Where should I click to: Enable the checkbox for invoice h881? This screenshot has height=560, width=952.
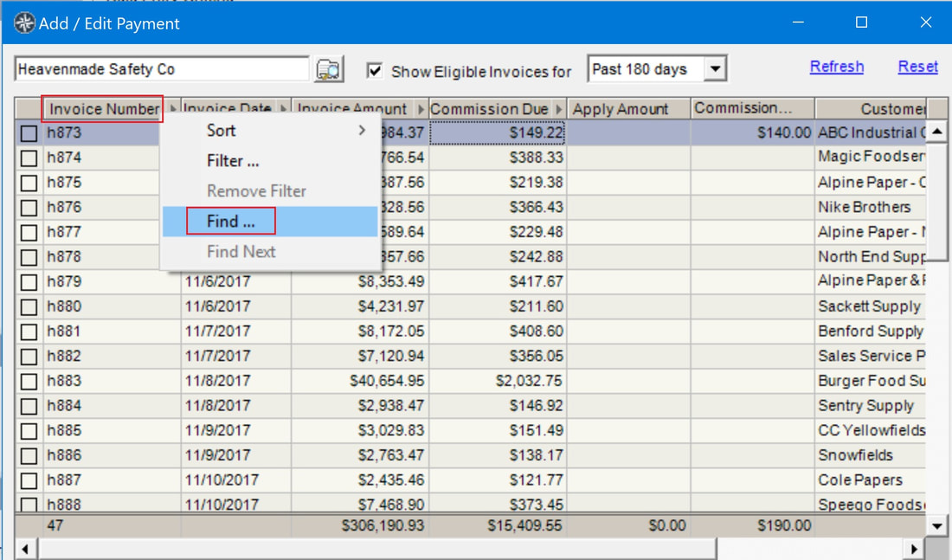29,331
